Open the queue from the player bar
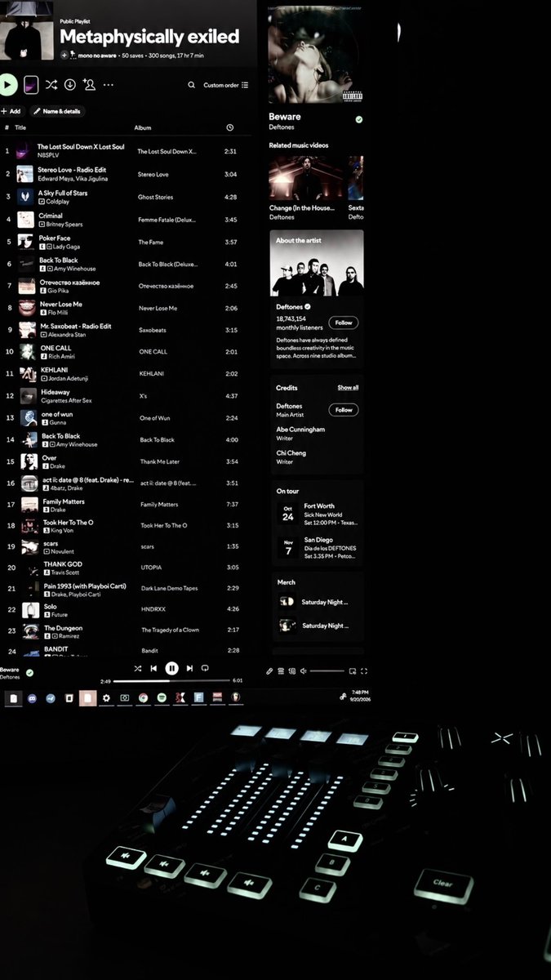This screenshot has width=551, height=980. (x=281, y=671)
